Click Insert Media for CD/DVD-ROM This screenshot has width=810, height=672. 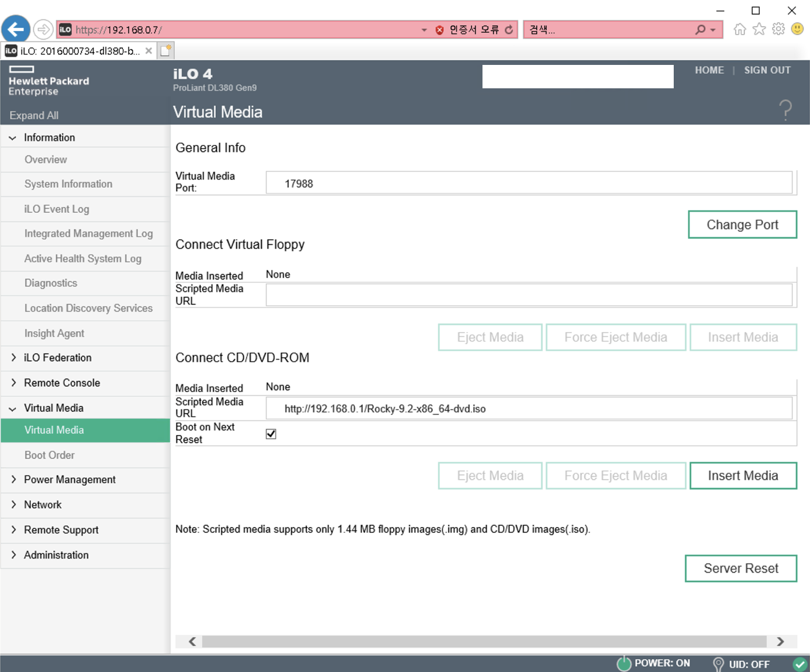pos(743,475)
